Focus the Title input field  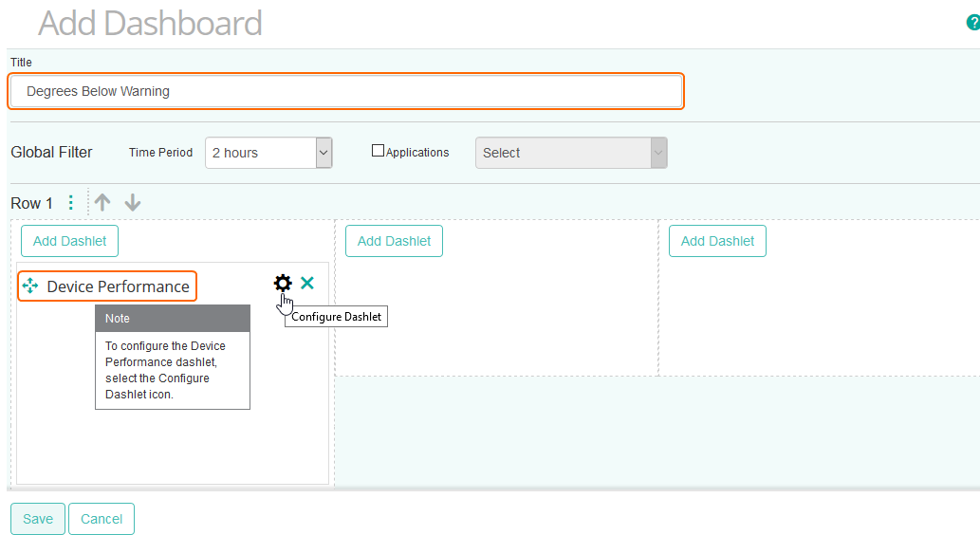346,92
